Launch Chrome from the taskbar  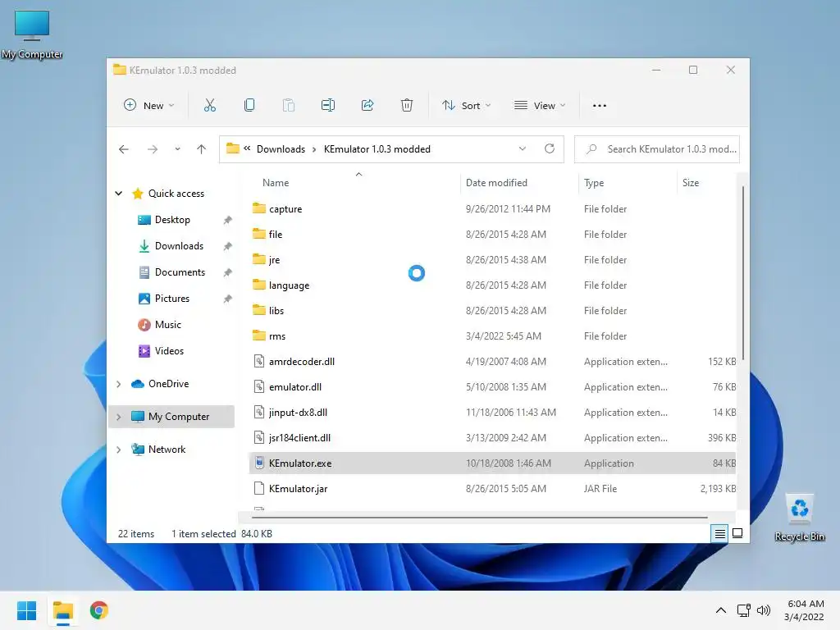coord(99,610)
